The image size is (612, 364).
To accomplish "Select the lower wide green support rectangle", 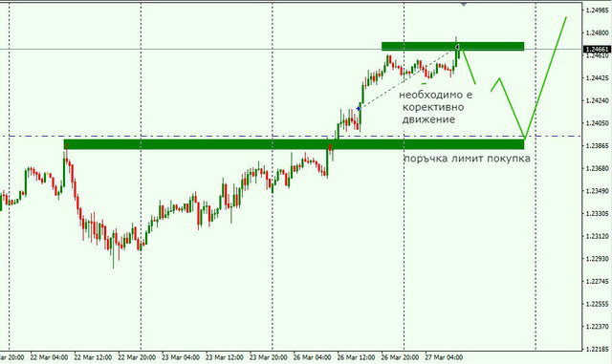I will point(294,144).
